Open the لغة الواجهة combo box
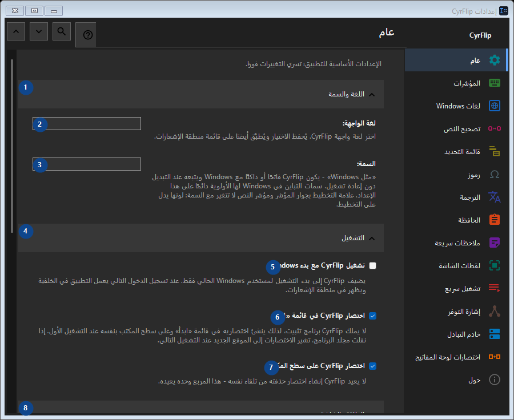This screenshot has width=514, height=420. 87,123
